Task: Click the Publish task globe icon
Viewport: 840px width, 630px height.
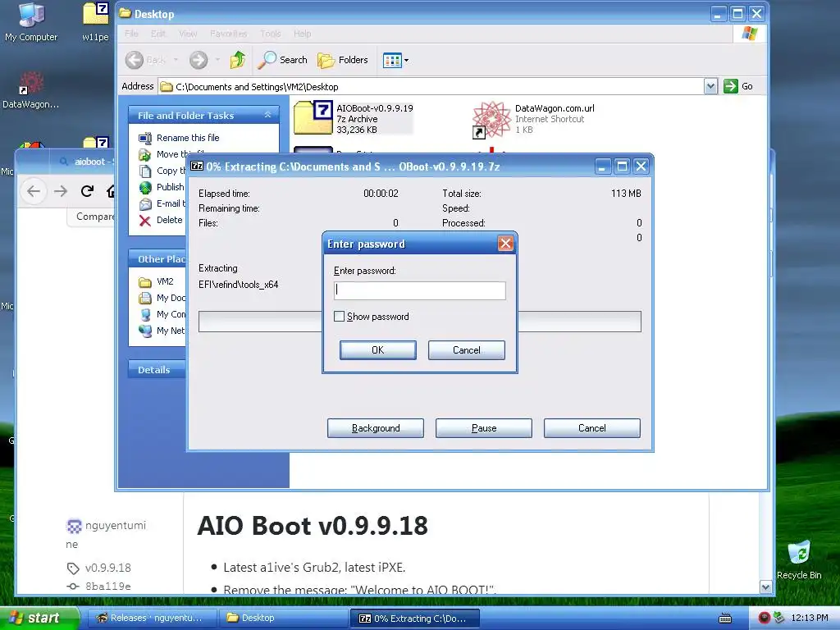Action: (x=145, y=188)
